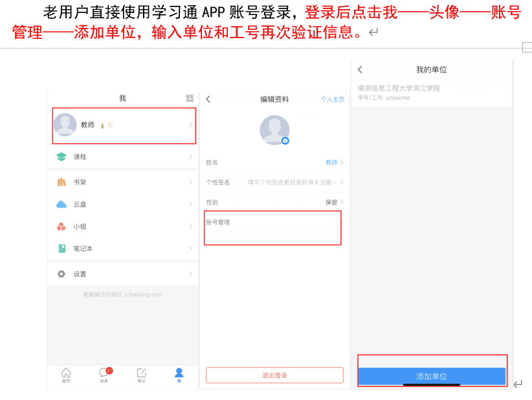This screenshot has height=400, width=532.
Task: Expand the 姓名 row chevron
Action: (342, 162)
